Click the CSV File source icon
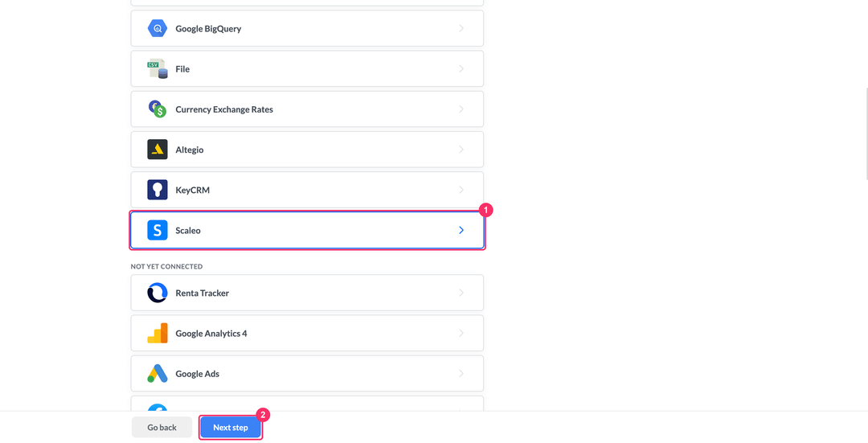This screenshot has width=868, height=443. pyautogui.click(x=158, y=68)
